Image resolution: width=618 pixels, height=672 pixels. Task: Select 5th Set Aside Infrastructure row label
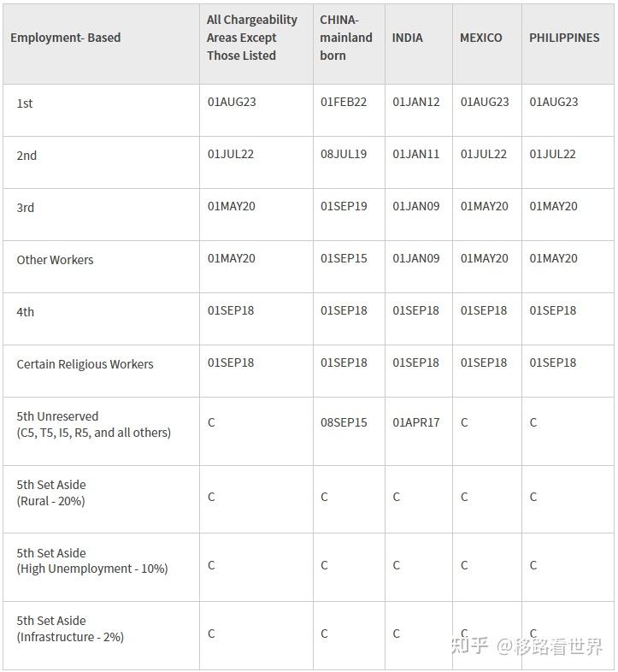(x=70, y=628)
